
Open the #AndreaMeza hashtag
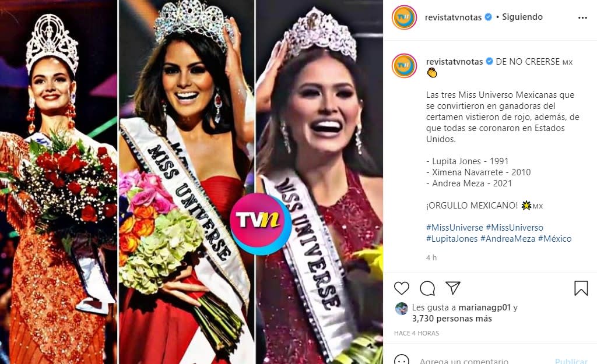pyautogui.click(x=508, y=238)
